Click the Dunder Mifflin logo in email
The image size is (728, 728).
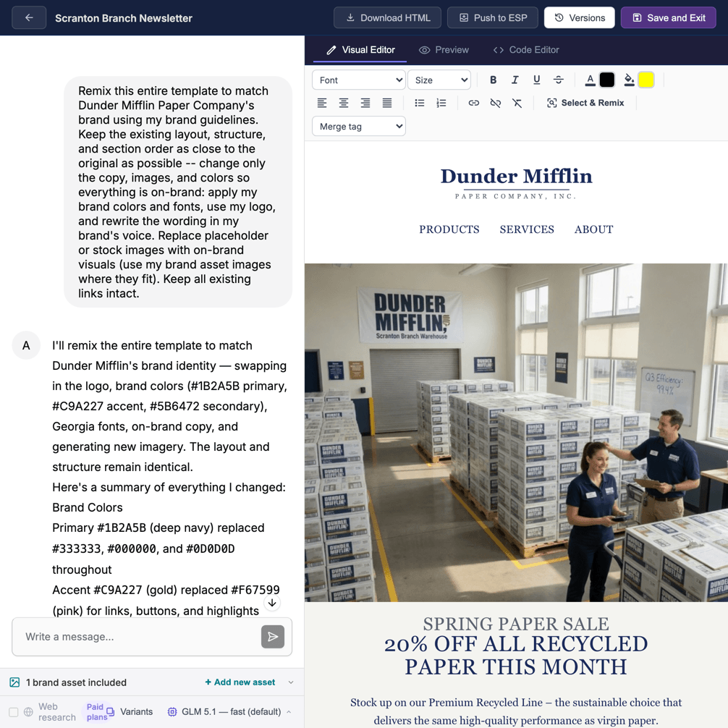[x=516, y=183]
